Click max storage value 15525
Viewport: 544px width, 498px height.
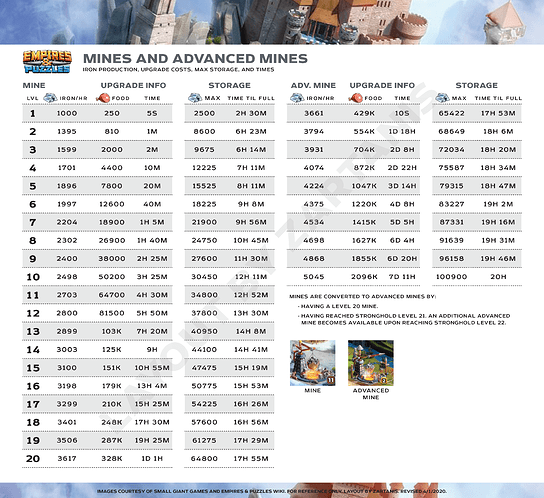(204, 186)
